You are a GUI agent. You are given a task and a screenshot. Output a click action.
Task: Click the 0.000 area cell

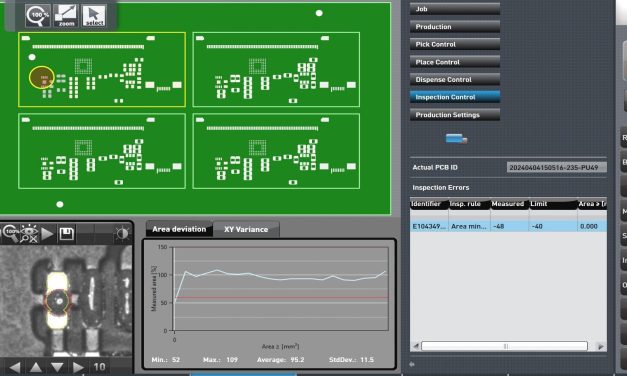pyautogui.click(x=592, y=226)
